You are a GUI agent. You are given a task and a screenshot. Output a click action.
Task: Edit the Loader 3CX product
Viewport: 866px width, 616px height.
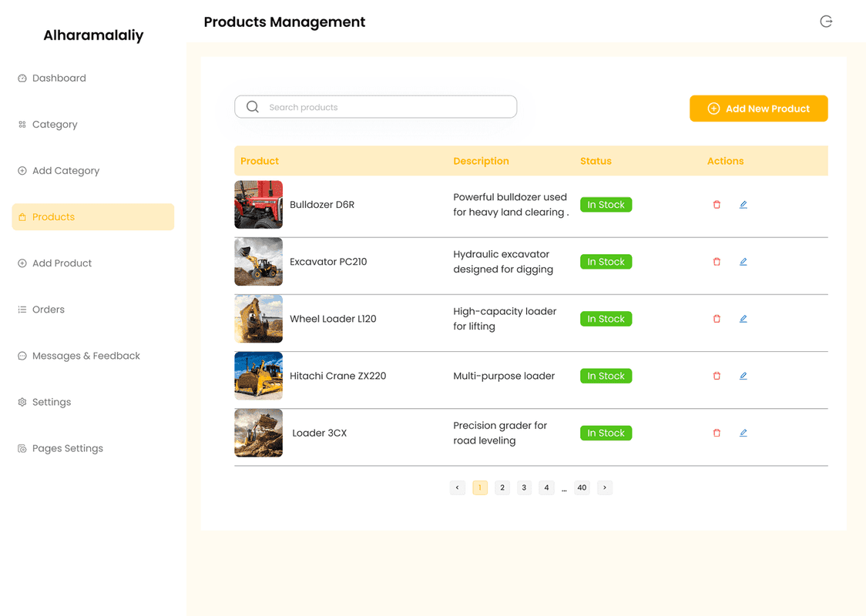(x=743, y=433)
